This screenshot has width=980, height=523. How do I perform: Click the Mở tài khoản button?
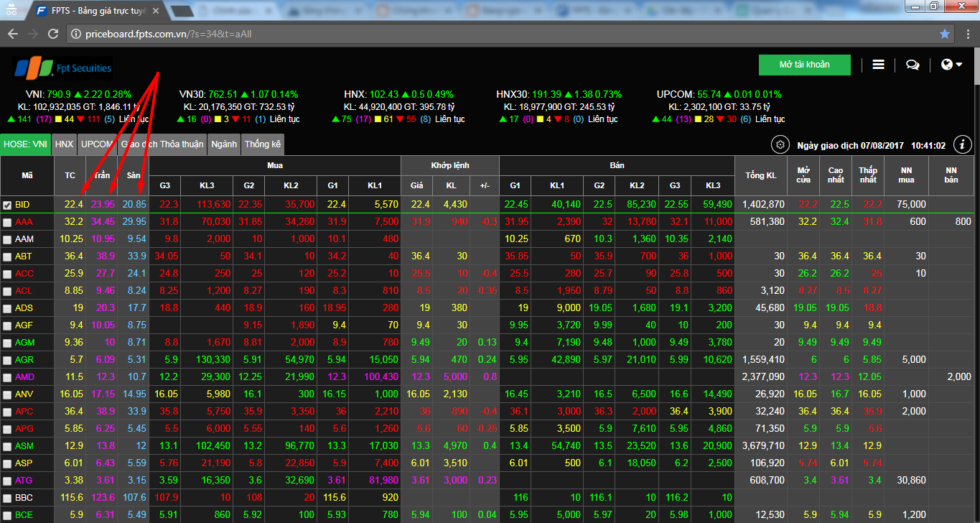click(x=804, y=65)
